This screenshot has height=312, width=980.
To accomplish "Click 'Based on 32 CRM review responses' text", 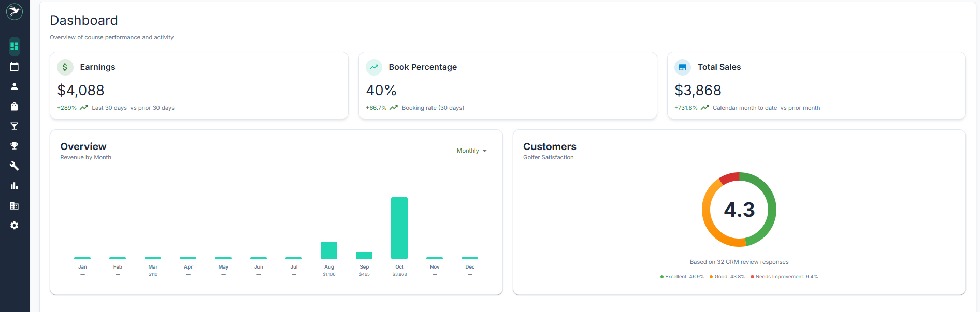I will coord(739,262).
